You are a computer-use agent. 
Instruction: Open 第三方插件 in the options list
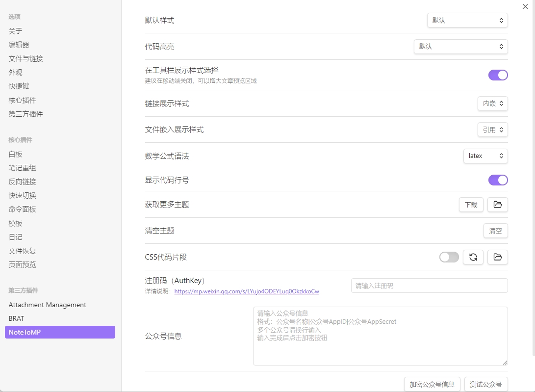click(25, 114)
